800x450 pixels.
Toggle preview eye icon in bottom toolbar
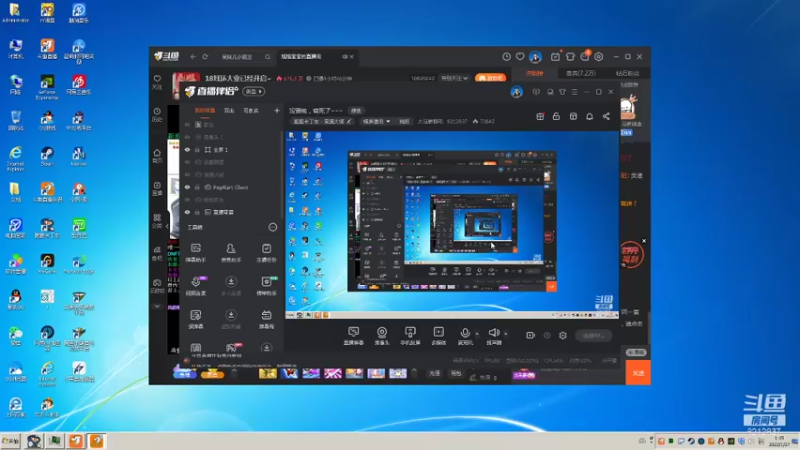coord(547,335)
